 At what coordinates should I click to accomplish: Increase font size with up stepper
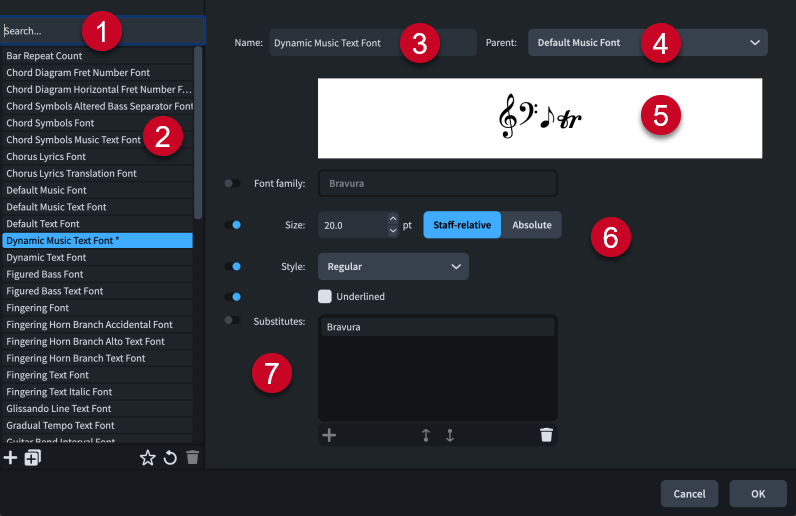tap(393, 219)
